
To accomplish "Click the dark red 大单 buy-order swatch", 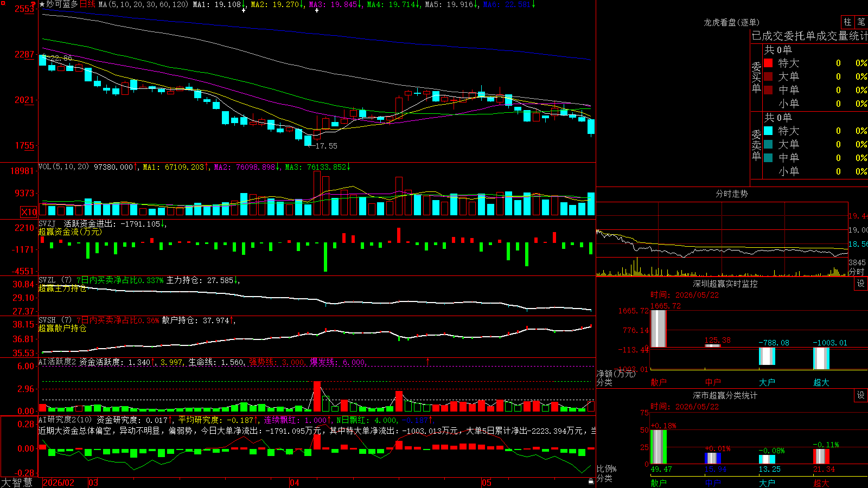I will pos(768,76).
